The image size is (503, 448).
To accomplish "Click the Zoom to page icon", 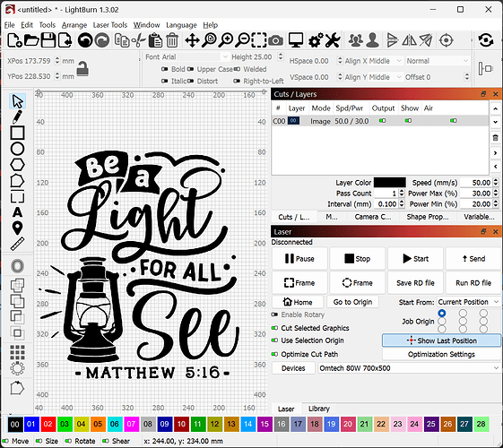I will [209, 40].
